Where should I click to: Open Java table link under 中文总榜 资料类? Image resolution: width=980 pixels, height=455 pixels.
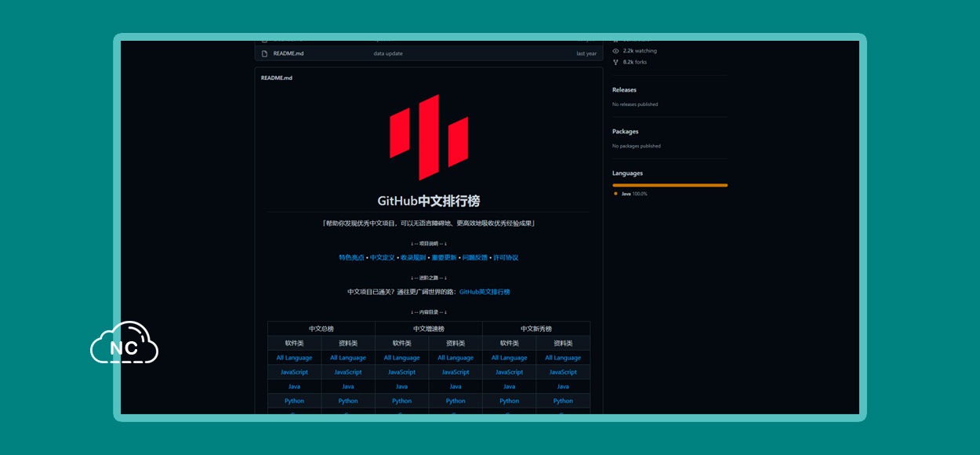(348, 386)
